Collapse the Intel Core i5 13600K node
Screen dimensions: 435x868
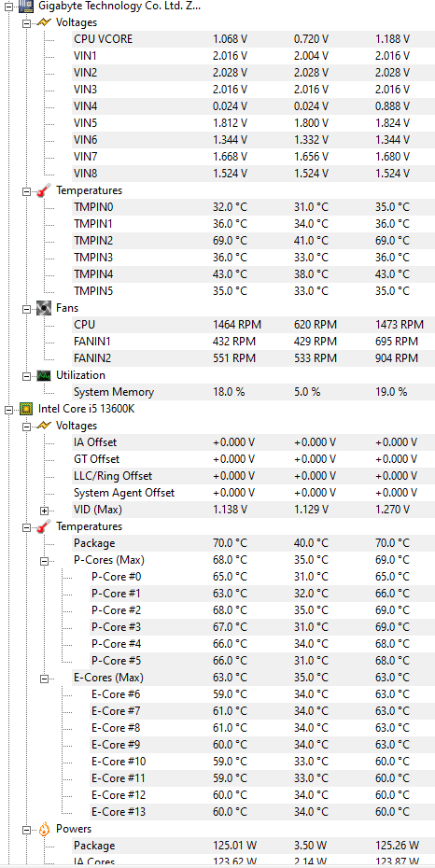[8, 410]
